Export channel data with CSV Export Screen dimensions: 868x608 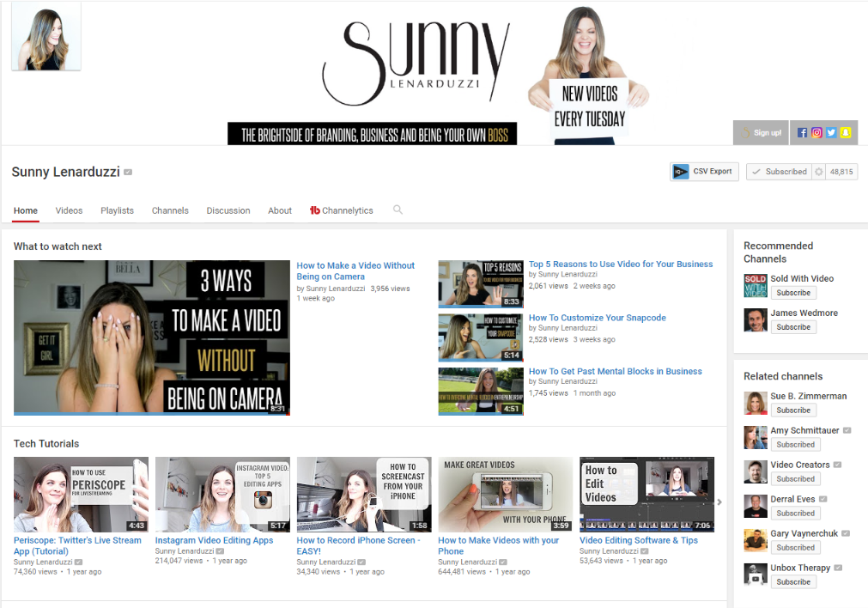click(704, 172)
